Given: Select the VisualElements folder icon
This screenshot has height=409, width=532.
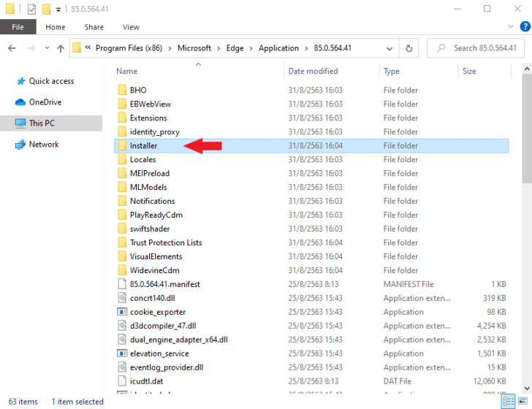Looking at the screenshot, I should point(122,257).
